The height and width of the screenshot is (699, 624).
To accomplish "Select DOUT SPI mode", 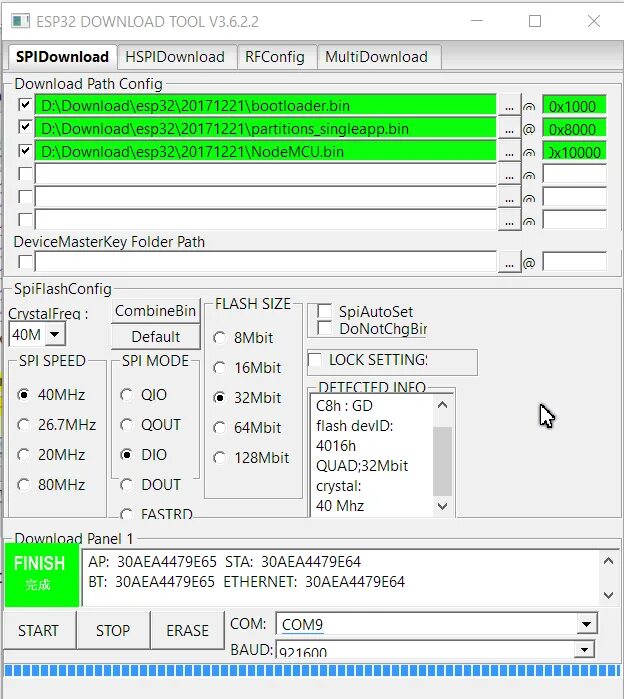I will 127,485.
